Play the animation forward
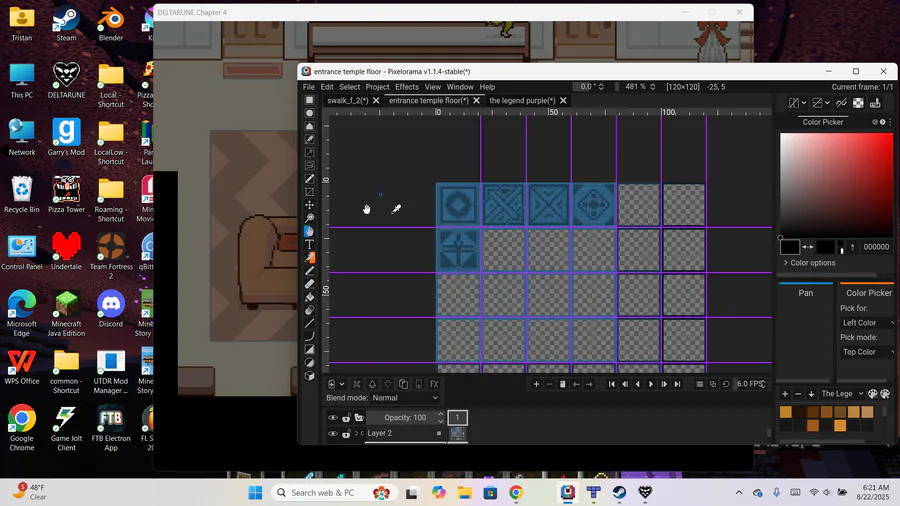This screenshot has height=506, width=900. 651,384
